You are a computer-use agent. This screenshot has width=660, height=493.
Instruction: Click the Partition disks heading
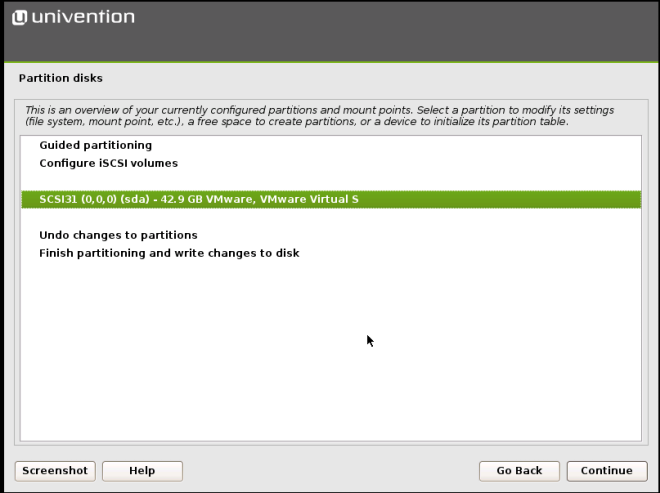click(61, 78)
